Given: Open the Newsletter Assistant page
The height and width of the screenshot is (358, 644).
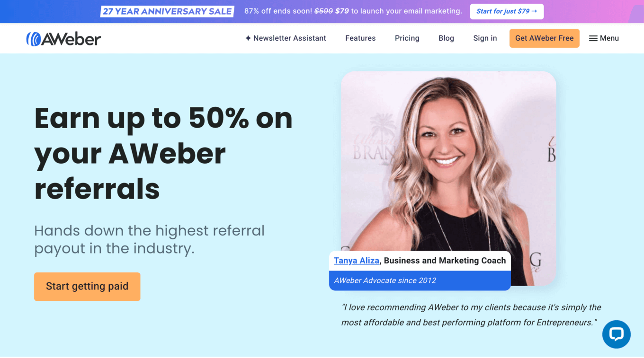Looking at the screenshot, I should pos(286,38).
